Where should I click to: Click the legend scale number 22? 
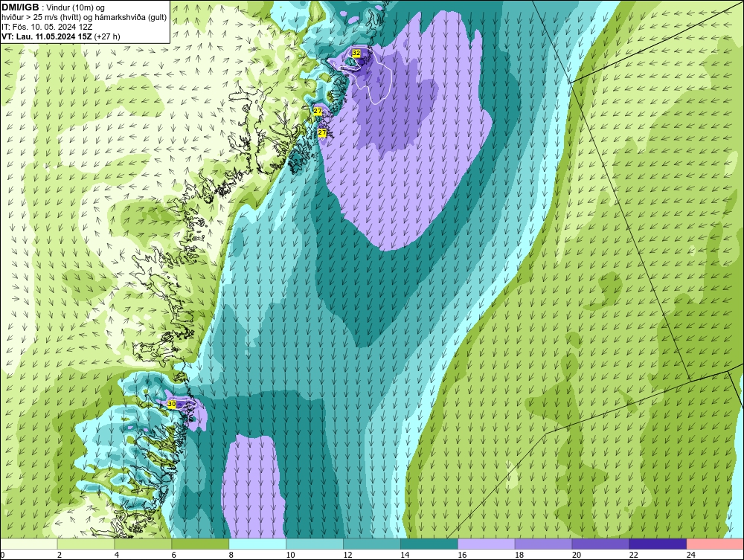click(634, 555)
